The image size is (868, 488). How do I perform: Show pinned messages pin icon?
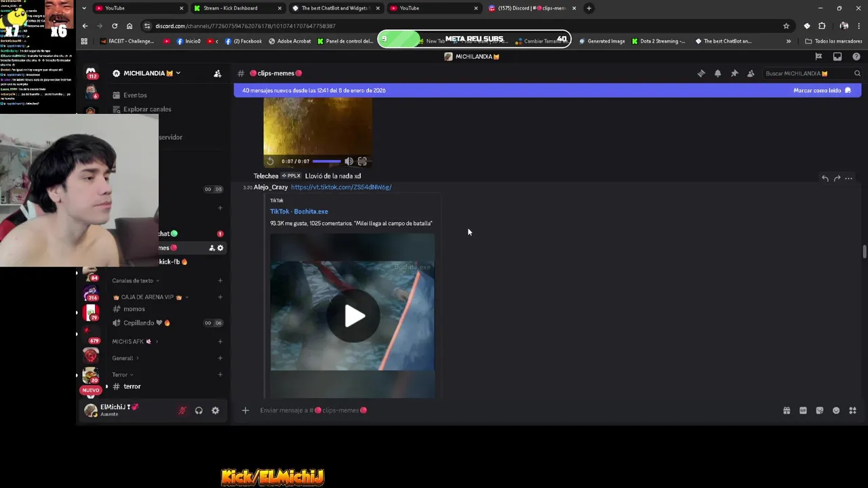[734, 73]
